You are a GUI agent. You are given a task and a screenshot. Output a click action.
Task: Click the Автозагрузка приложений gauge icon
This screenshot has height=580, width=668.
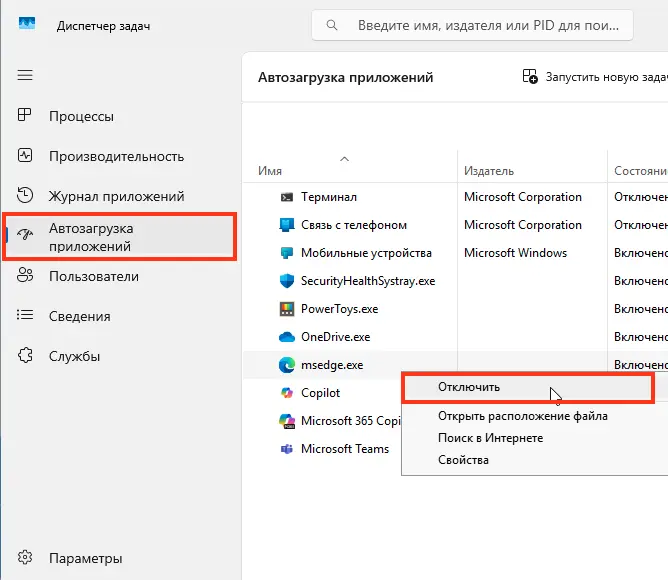tap(25, 234)
